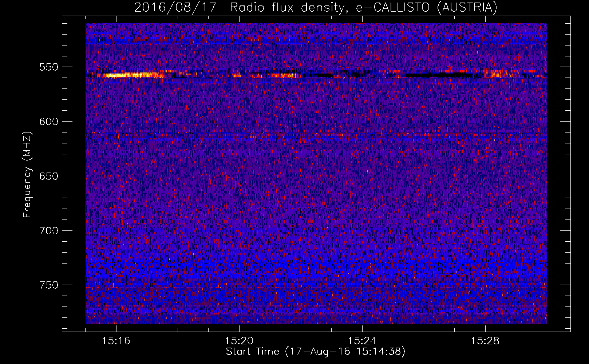Click the 600 frequency tick label

(49, 122)
